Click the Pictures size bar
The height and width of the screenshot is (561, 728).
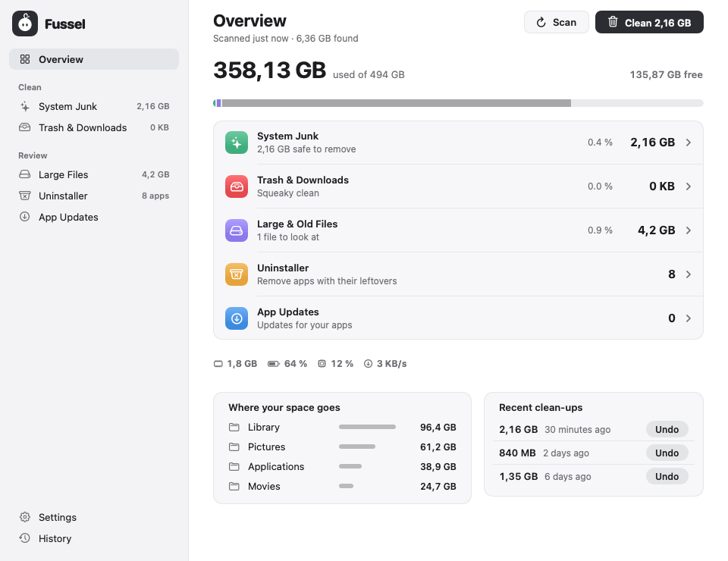point(357,447)
